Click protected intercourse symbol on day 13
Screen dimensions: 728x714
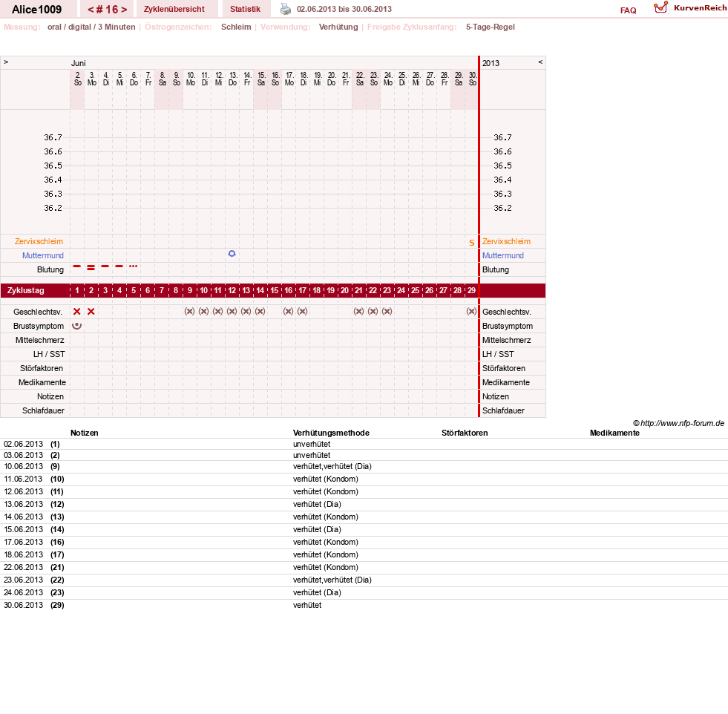(x=246, y=311)
